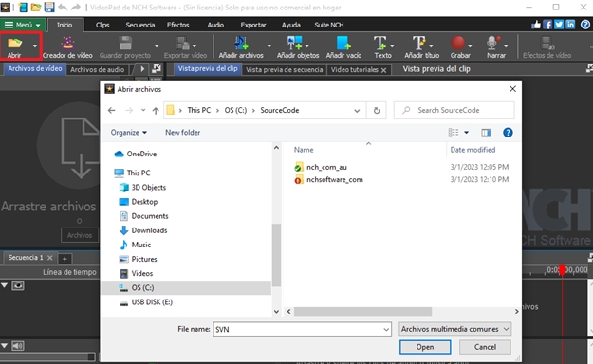Image resolution: width=593 pixels, height=364 pixels.
Task: Click the undo arrow in title bar
Action: point(63,7)
